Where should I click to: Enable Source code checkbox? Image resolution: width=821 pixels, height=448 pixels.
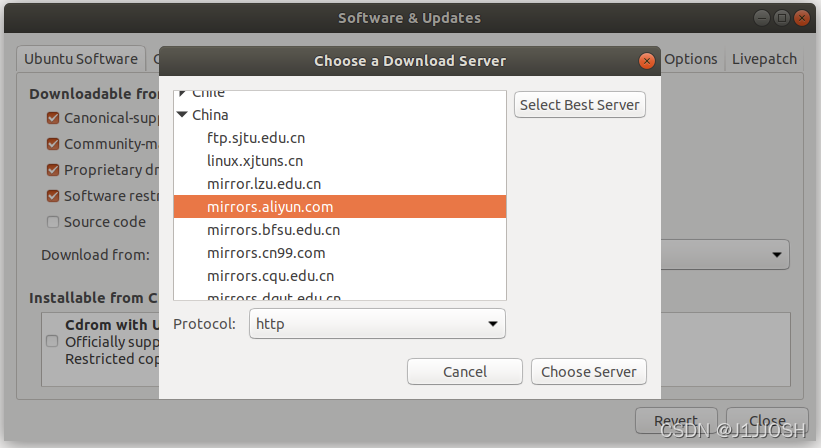click(53, 222)
